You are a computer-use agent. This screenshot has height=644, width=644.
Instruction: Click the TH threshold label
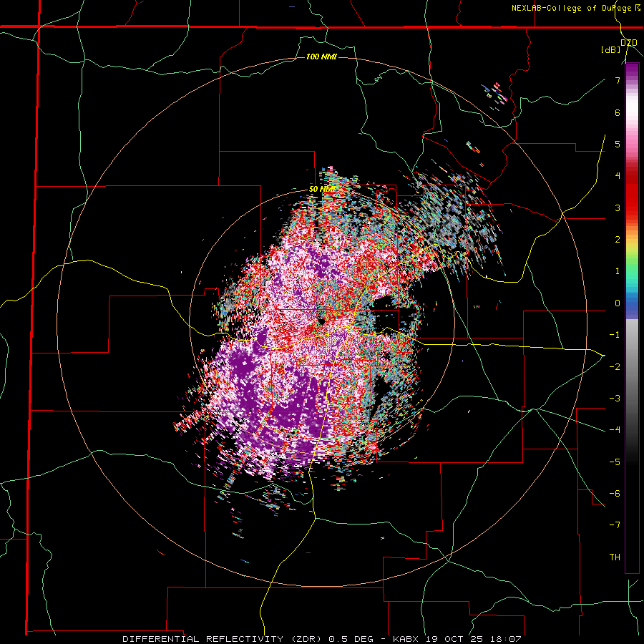[x=615, y=557]
